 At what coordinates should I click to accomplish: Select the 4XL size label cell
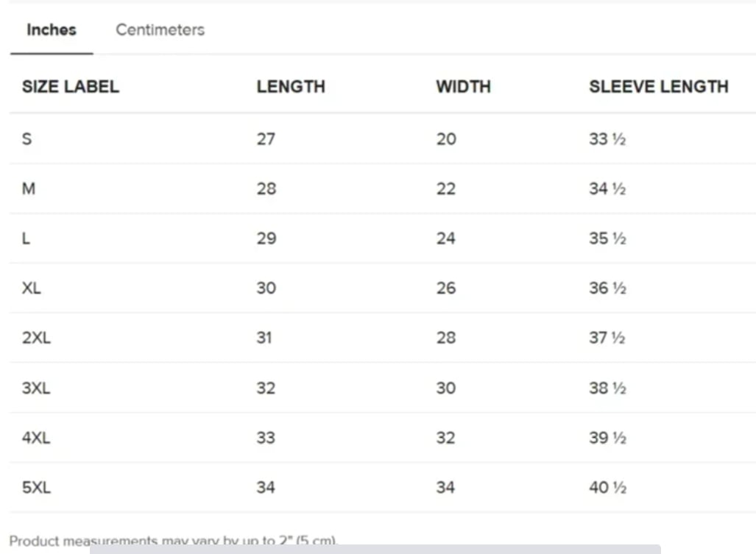click(36, 438)
